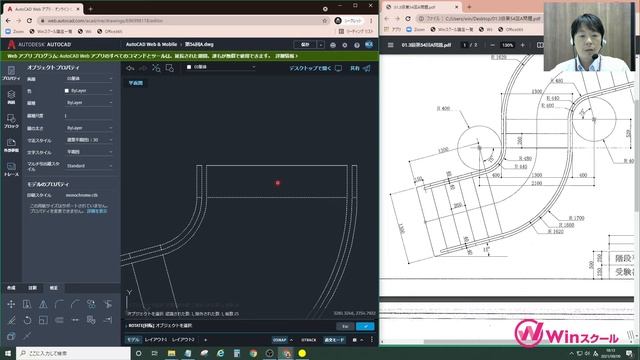This screenshot has width=640, height=360.
Task: Select the Copy tool in the modify panel
Action: 91,304
